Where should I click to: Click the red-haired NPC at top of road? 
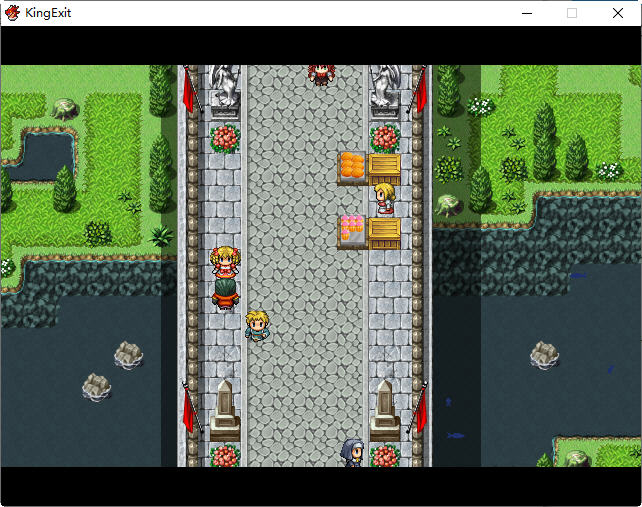(x=320, y=74)
